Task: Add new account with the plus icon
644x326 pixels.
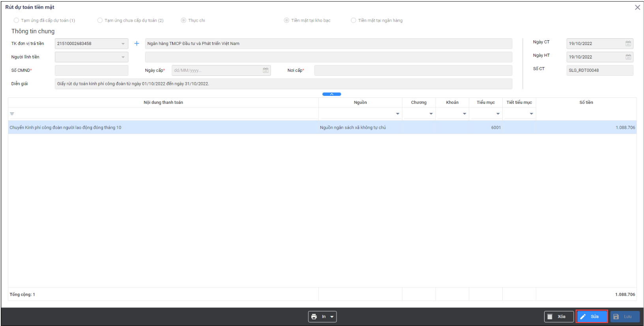Action: click(x=137, y=43)
